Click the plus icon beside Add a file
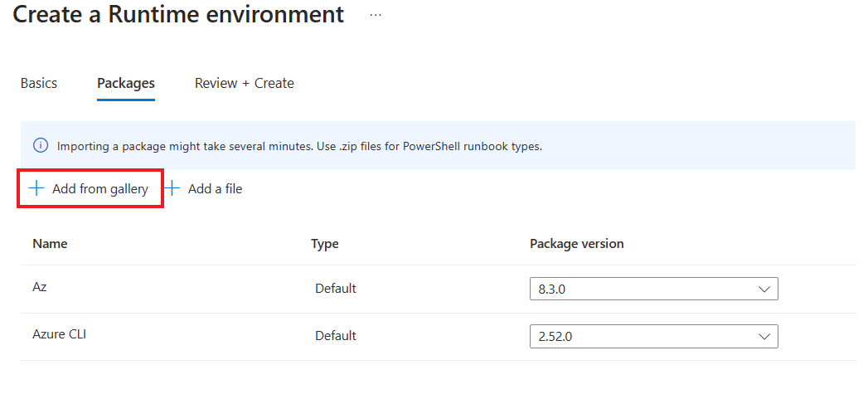This screenshot has height=399, width=868. click(172, 188)
